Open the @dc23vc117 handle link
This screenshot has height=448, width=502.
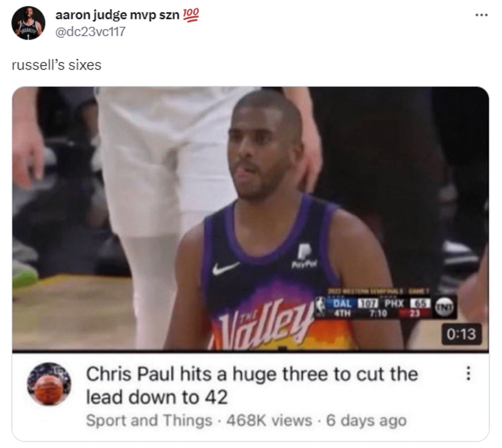[90, 32]
